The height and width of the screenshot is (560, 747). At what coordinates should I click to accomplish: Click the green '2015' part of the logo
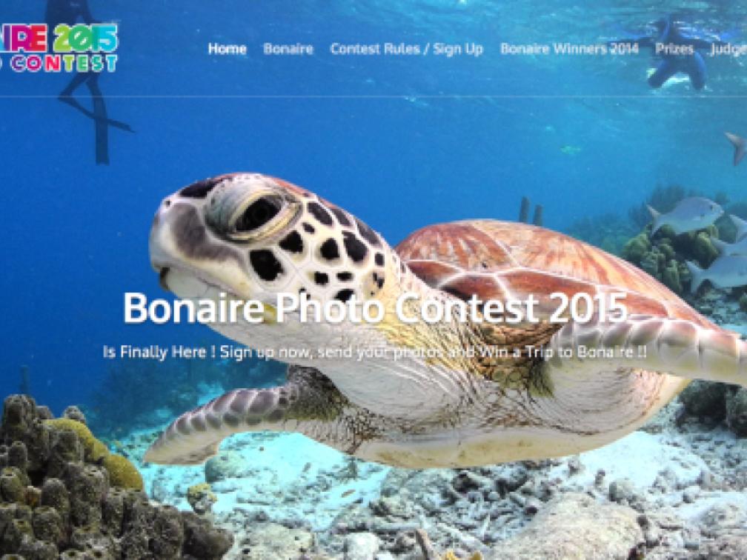click(85, 38)
